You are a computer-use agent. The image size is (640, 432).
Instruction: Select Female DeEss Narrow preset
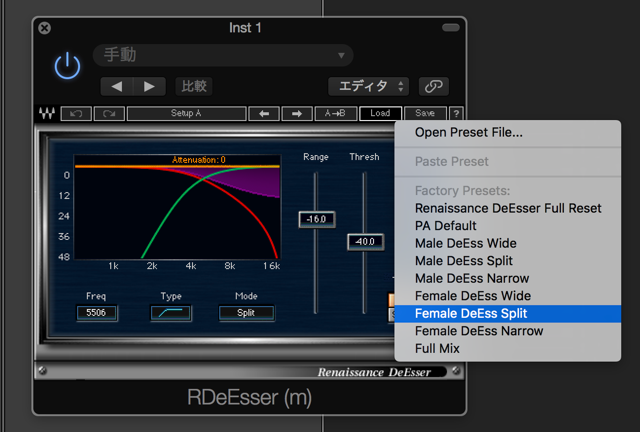pyautogui.click(x=508, y=331)
